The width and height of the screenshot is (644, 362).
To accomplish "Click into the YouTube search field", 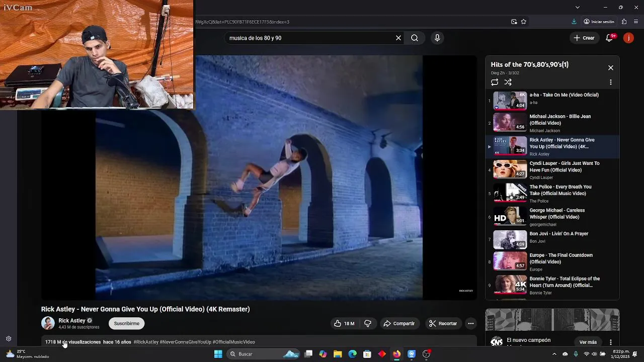I will tap(309, 38).
